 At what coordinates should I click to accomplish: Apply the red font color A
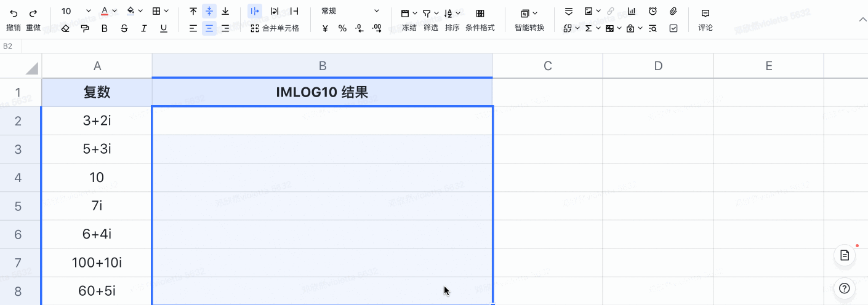pos(105,11)
